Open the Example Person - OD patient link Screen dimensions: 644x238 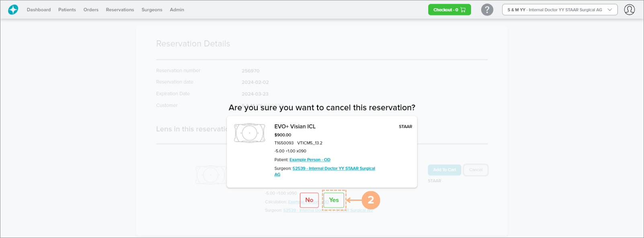tap(310, 160)
